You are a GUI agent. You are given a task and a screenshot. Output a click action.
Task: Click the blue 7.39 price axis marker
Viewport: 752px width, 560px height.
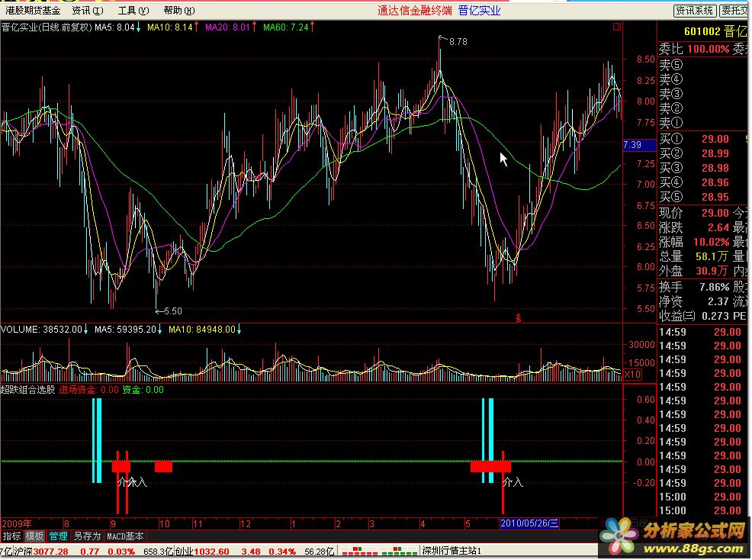(639, 145)
